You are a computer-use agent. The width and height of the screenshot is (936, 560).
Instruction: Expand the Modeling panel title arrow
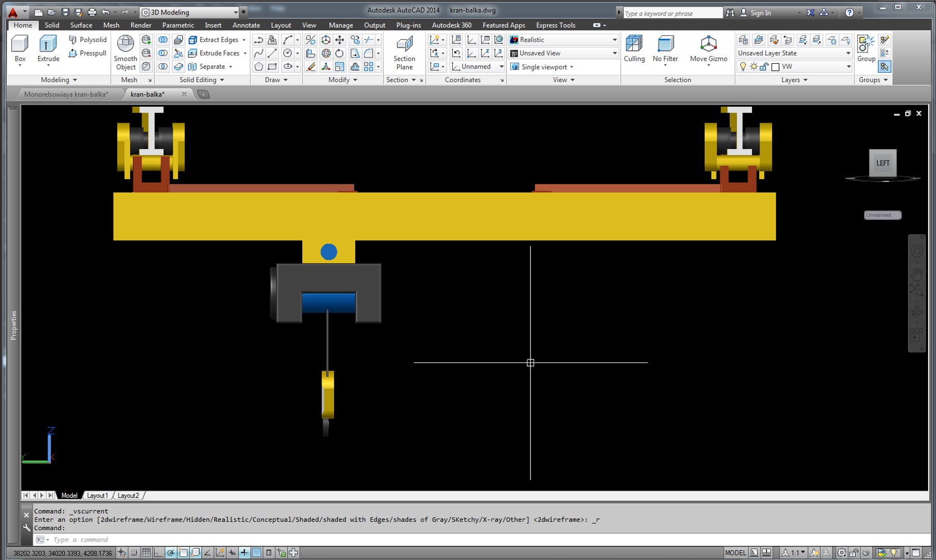tap(75, 80)
